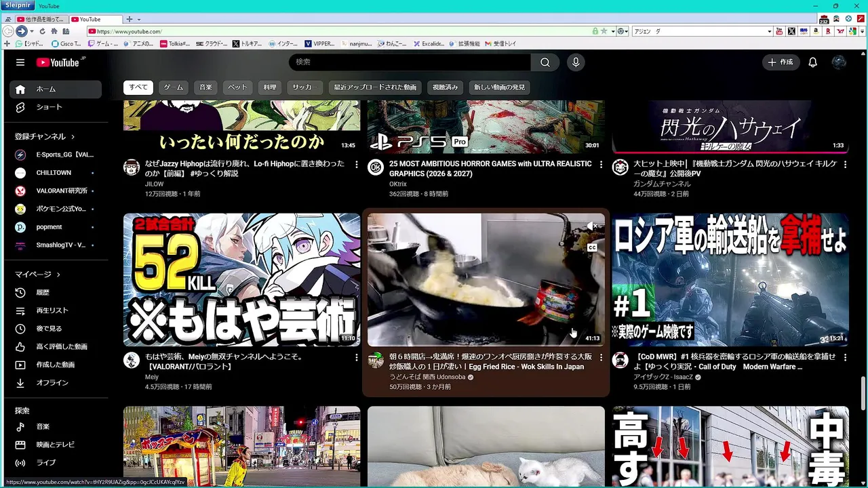Click the browser address bar URL

point(129,31)
